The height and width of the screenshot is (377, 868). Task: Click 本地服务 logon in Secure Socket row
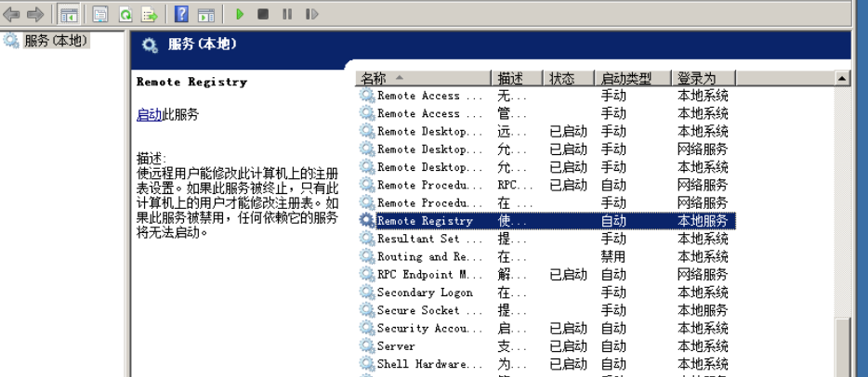coord(703,310)
